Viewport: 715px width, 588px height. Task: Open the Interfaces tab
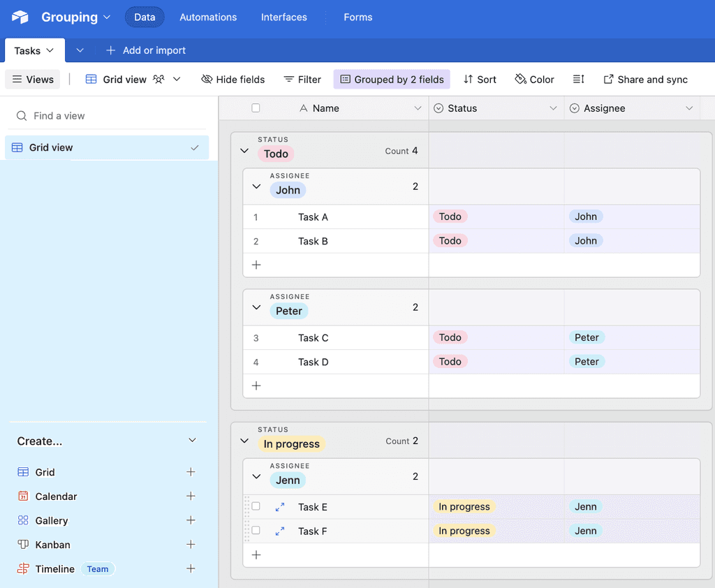point(283,17)
